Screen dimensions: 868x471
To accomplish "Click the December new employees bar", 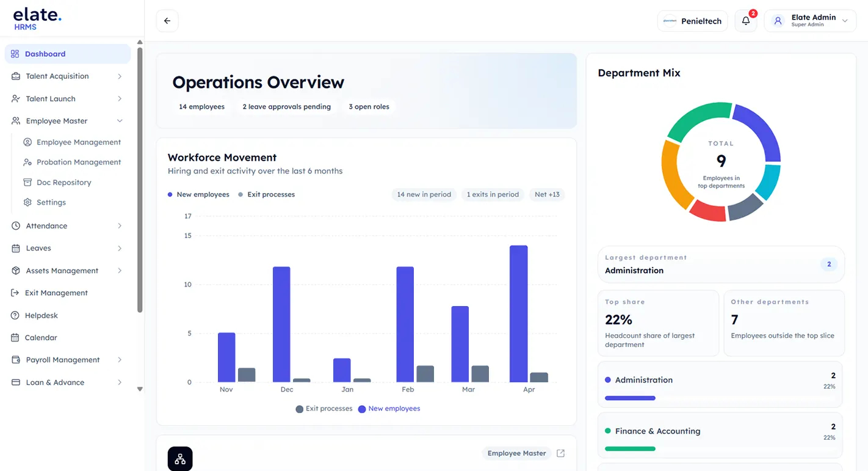I will point(281,324).
